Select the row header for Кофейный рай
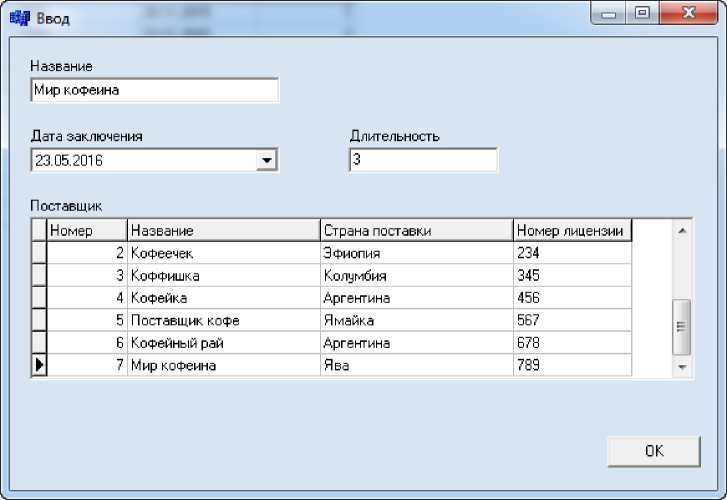Viewport: 727px width, 500px height. (39, 343)
